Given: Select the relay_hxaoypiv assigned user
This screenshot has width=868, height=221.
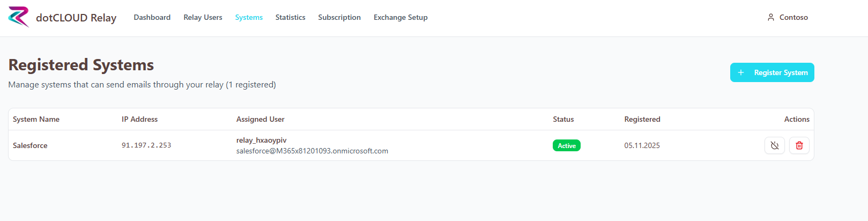Looking at the screenshot, I should click(x=261, y=140).
